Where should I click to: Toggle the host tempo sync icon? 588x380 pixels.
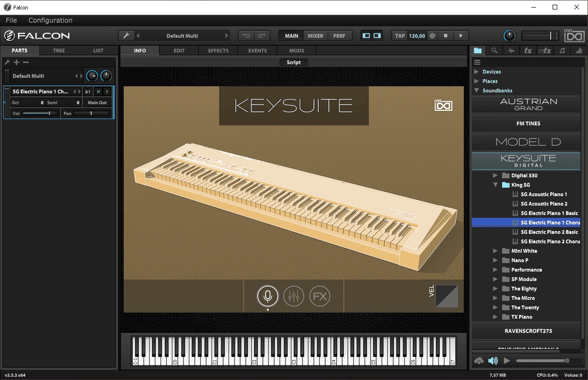click(x=432, y=36)
